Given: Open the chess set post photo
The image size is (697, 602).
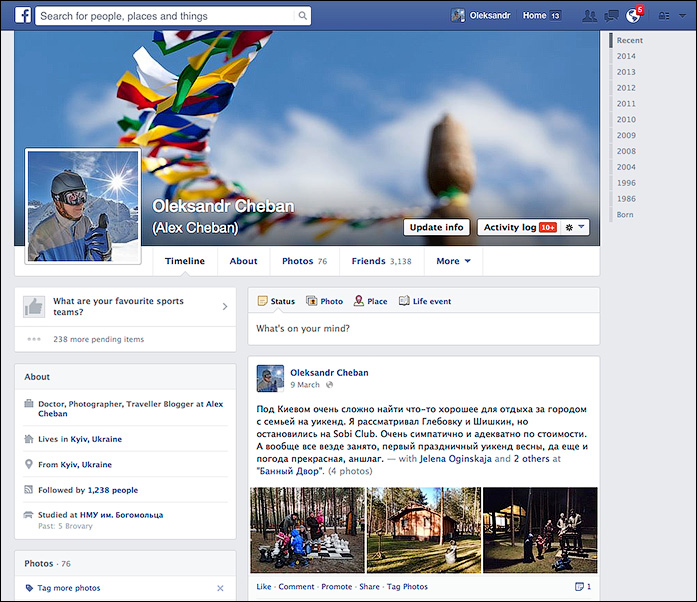Looking at the screenshot, I should [x=307, y=530].
